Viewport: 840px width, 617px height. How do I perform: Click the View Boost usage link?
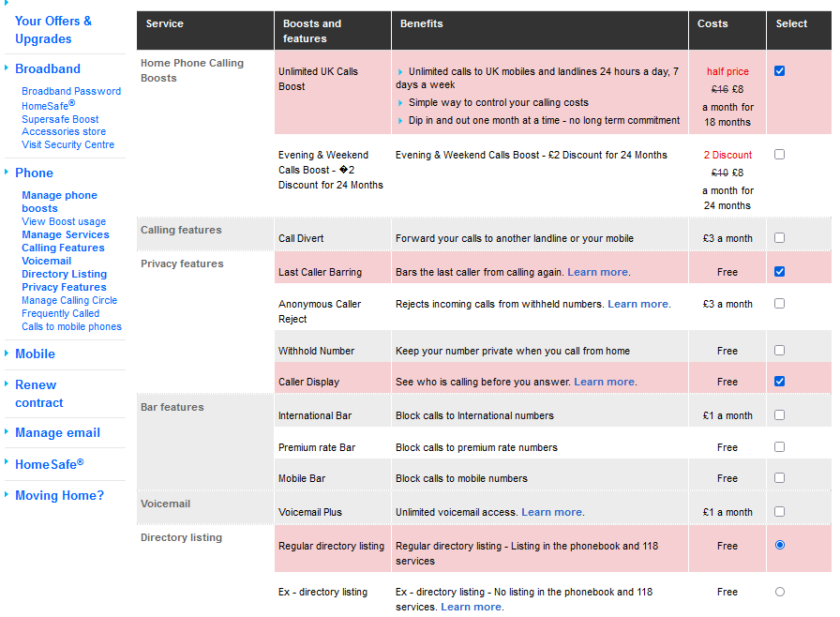64,221
